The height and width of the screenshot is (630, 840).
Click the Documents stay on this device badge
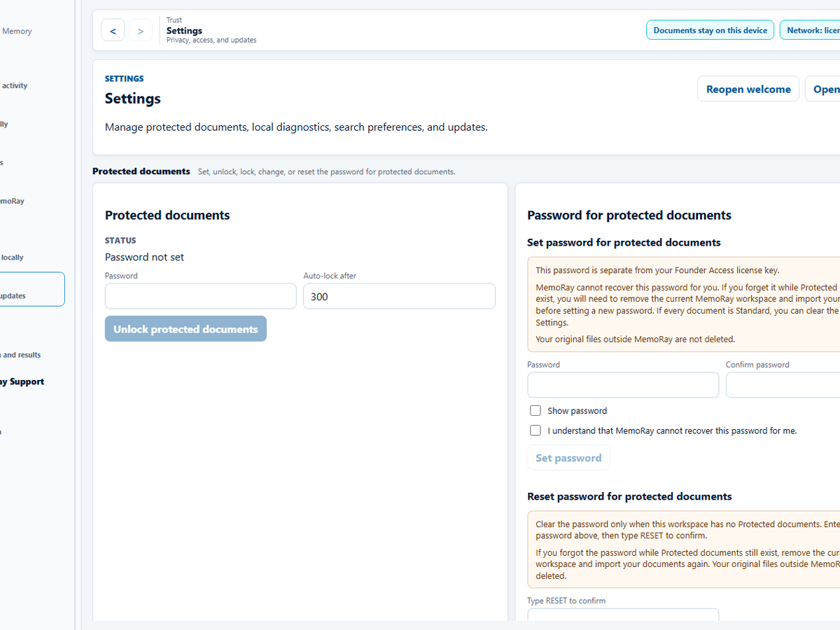point(710,30)
